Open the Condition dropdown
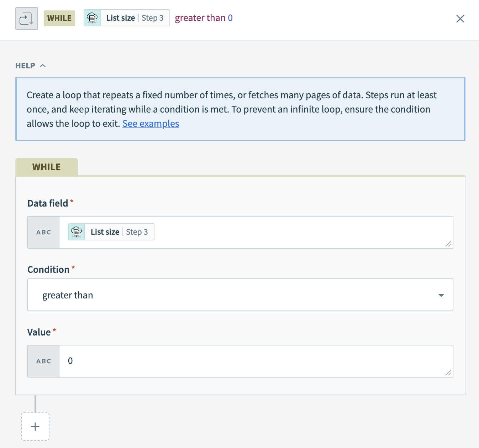The width and height of the screenshot is (479, 448). tap(240, 295)
